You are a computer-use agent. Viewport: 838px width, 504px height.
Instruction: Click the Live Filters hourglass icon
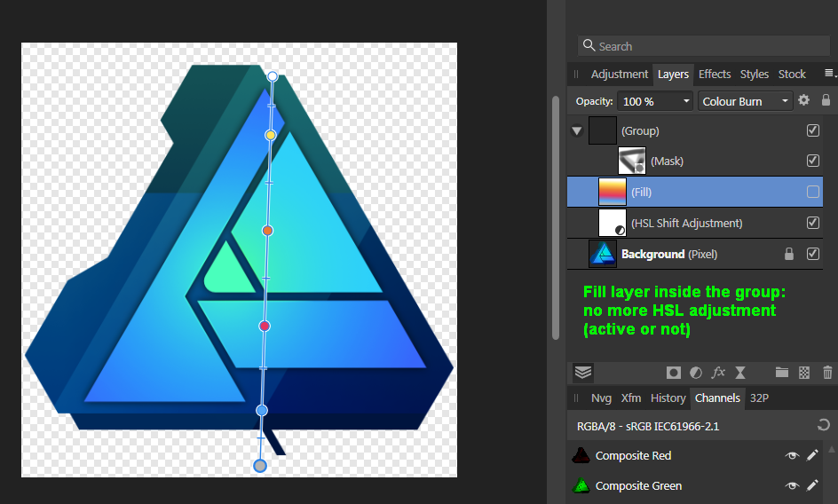tap(741, 373)
